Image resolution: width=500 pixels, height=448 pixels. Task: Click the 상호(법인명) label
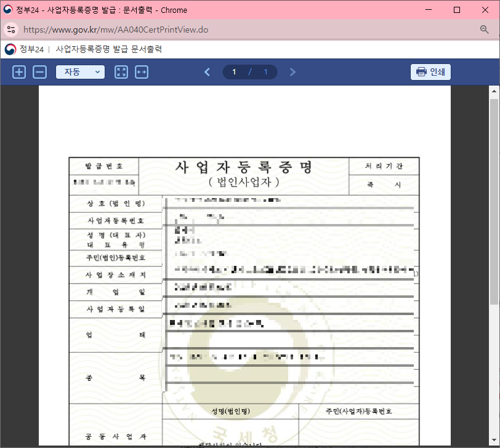click(x=116, y=204)
